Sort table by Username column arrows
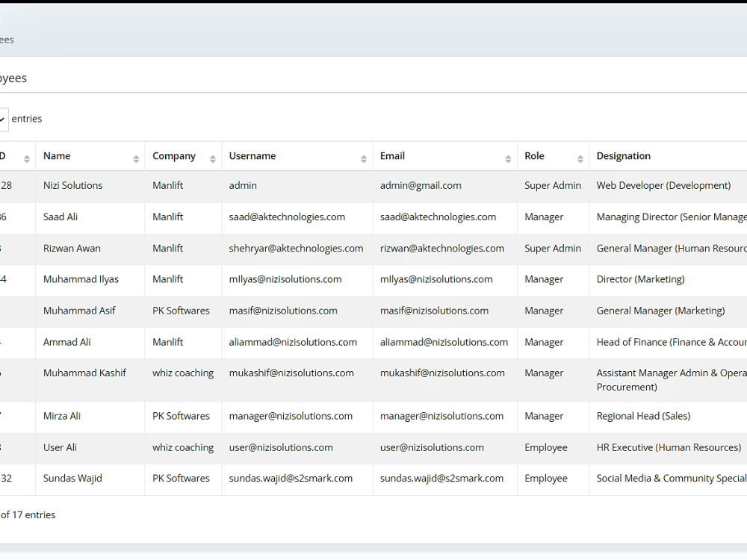The width and height of the screenshot is (747, 560). pyautogui.click(x=364, y=159)
